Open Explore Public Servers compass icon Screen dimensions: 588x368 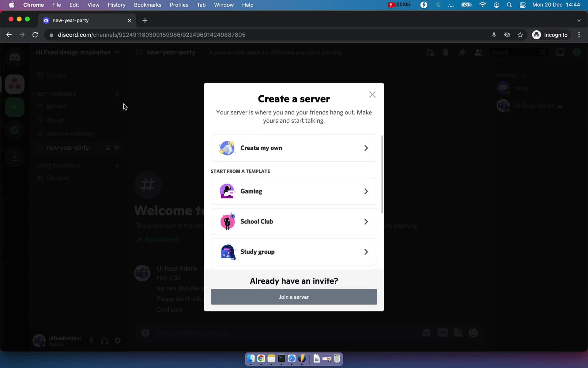[14, 130]
